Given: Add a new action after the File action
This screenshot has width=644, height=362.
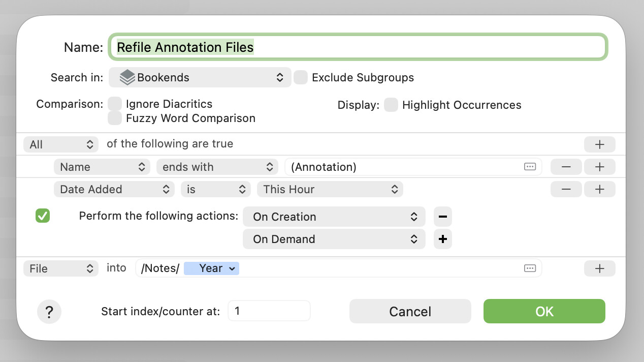Looking at the screenshot, I should [x=599, y=268].
